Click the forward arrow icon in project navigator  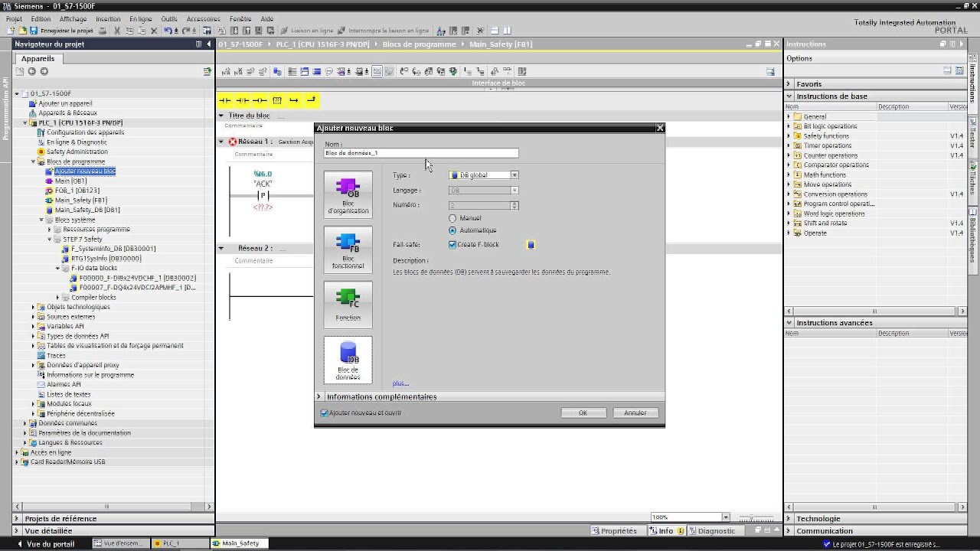(44, 71)
